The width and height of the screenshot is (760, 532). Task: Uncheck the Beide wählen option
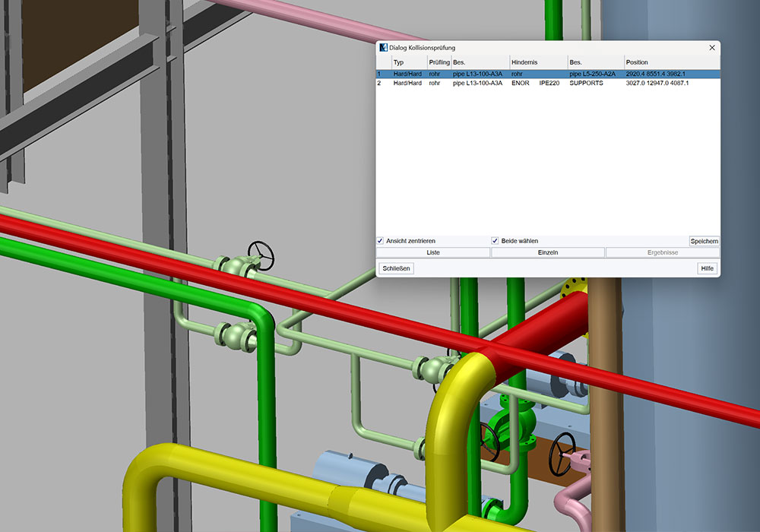pos(495,241)
